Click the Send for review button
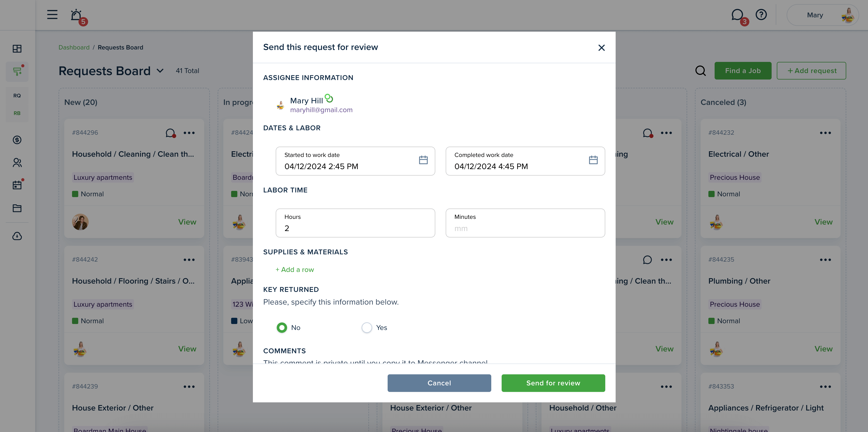868x432 pixels. tap(553, 383)
